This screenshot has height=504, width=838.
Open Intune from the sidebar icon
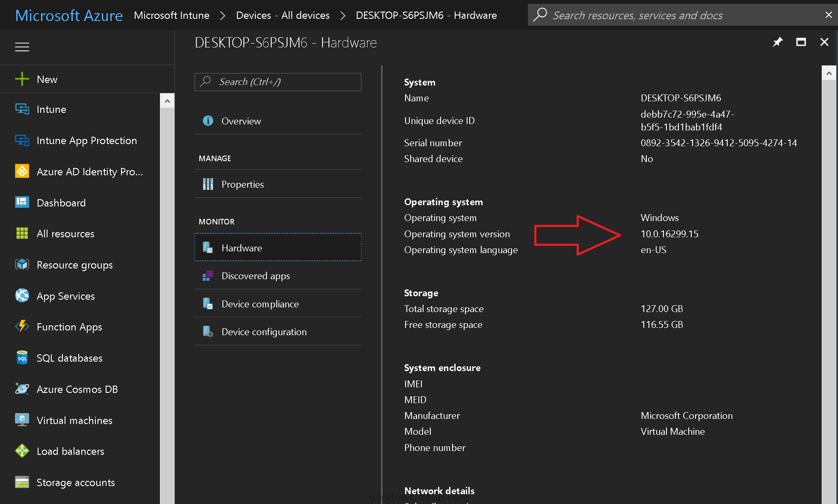pos(22,109)
